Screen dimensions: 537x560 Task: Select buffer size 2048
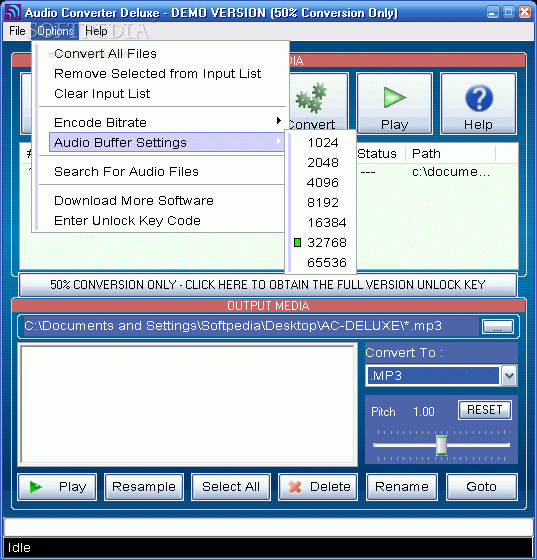323,163
